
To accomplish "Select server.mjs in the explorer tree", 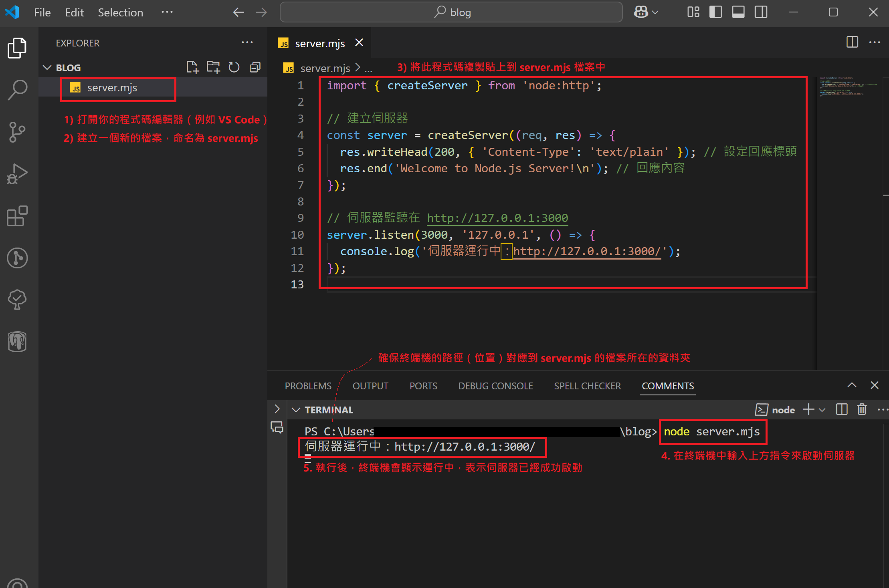I will coord(112,88).
